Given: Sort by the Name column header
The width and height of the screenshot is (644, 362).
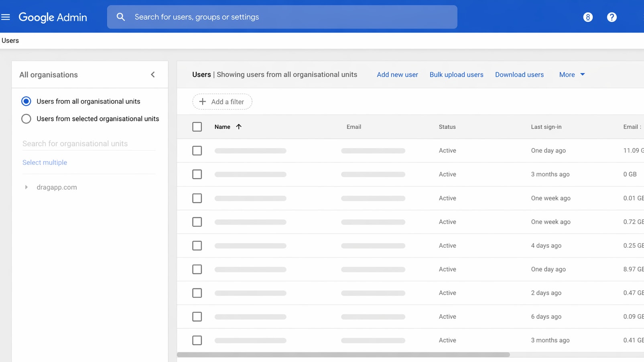Looking at the screenshot, I should [222, 127].
